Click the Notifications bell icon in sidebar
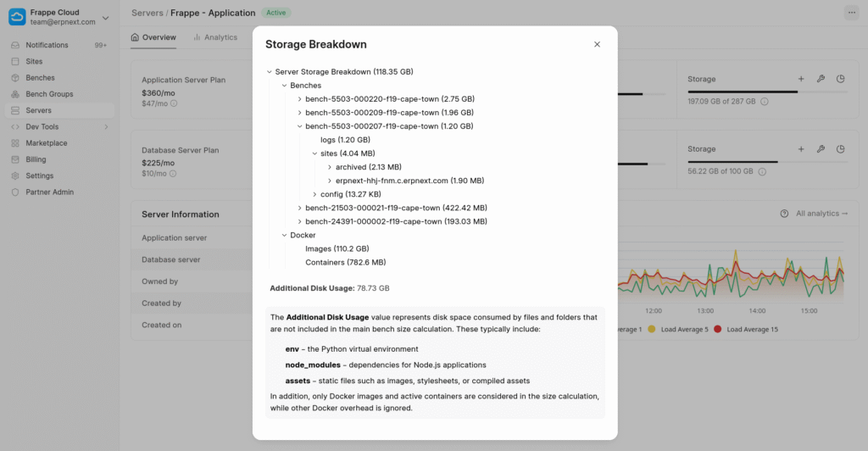Screen dimensions: 868x451 pyautogui.click(x=15, y=45)
